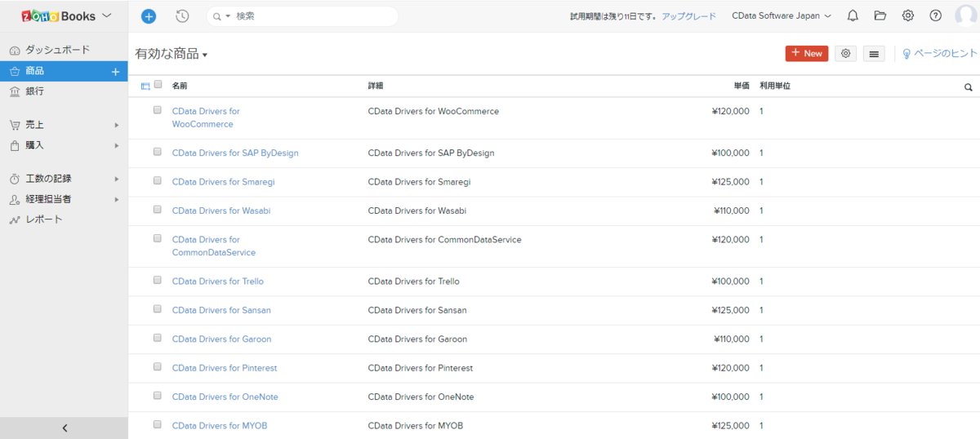Screen dimensions: 980x439
Task: Click the ¥125,000 price in Sansan row
Action: [731, 310]
